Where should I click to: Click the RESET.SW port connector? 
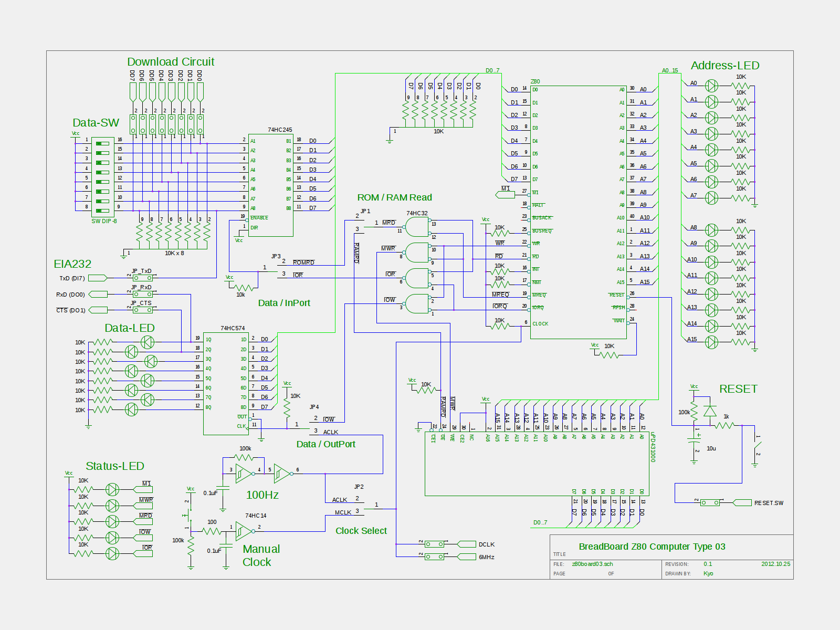pyautogui.click(x=742, y=502)
